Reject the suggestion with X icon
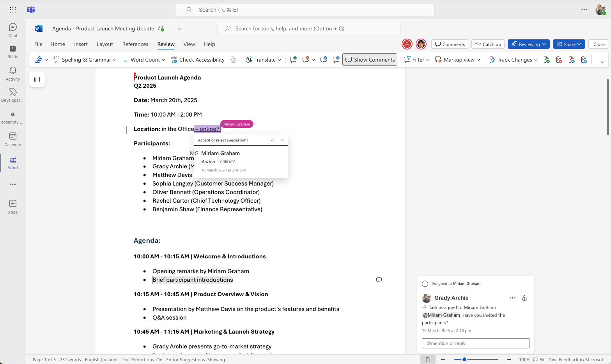611x364 pixels. point(282,140)
